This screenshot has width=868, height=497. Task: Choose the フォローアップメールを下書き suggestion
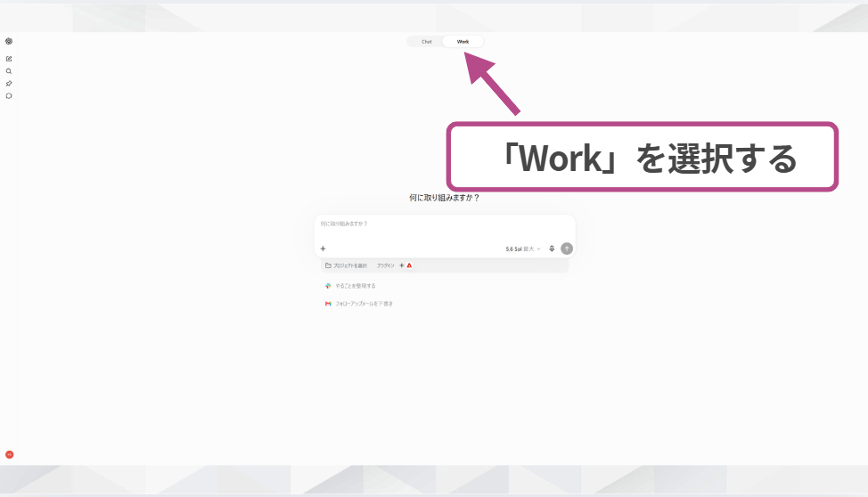[364, 304]
